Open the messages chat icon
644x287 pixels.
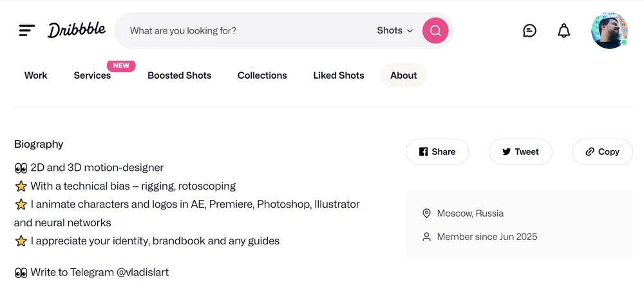coord(529,30)
